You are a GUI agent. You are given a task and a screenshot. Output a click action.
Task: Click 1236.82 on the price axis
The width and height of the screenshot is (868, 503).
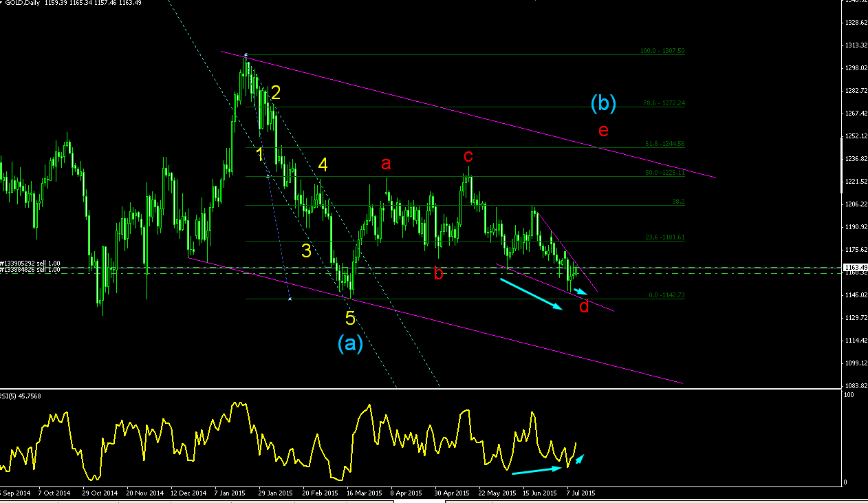pyautogui.click(x=855, y=158)
